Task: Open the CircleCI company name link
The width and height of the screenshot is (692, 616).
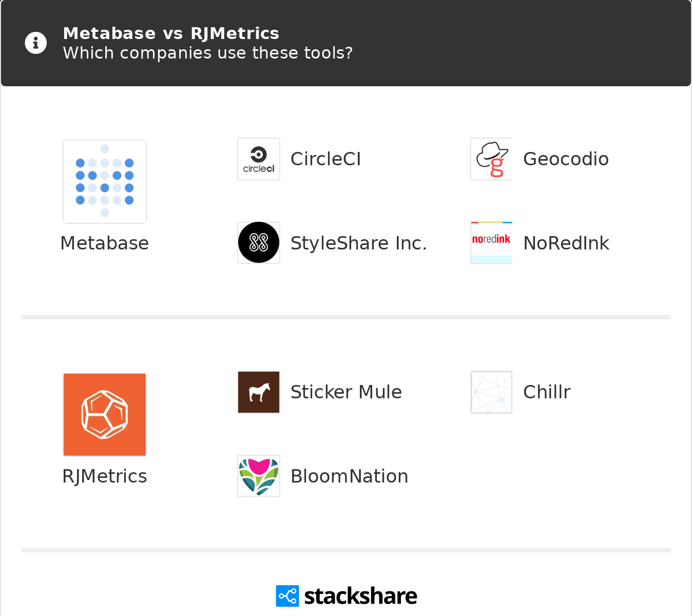Action: [325, 159]
